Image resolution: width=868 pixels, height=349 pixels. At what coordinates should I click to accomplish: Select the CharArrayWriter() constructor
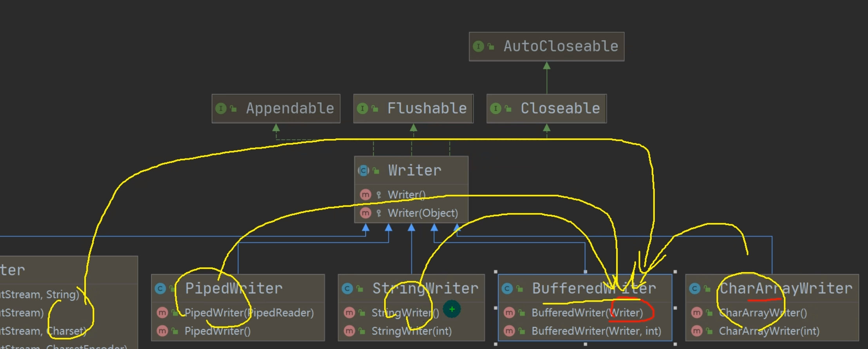(x=772, y=313)
